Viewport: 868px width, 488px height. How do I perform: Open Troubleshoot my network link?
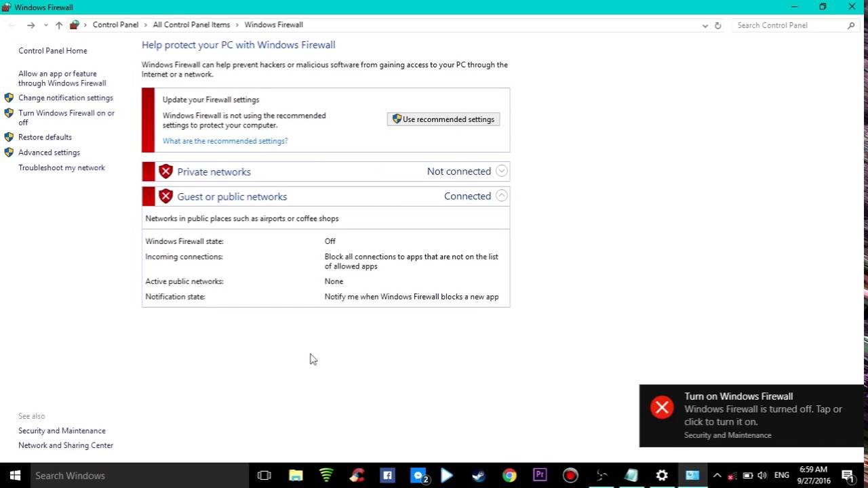click(62, 167)
